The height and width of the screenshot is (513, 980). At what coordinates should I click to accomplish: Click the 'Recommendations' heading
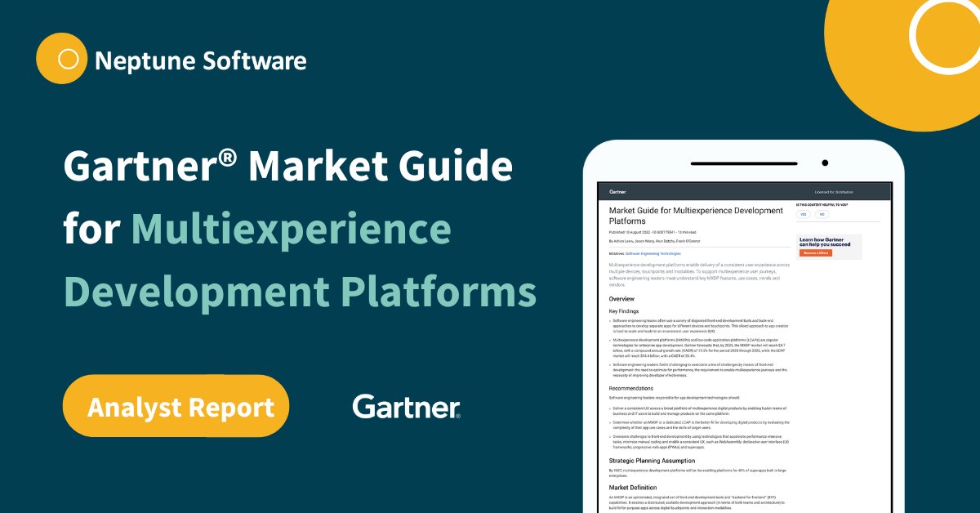(x=630, y=388)
